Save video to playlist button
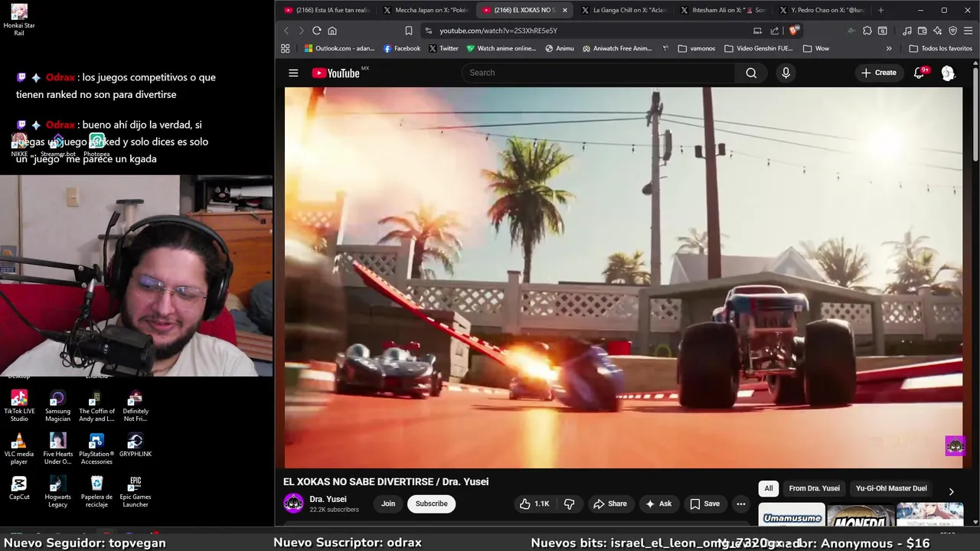 [704, 504]
